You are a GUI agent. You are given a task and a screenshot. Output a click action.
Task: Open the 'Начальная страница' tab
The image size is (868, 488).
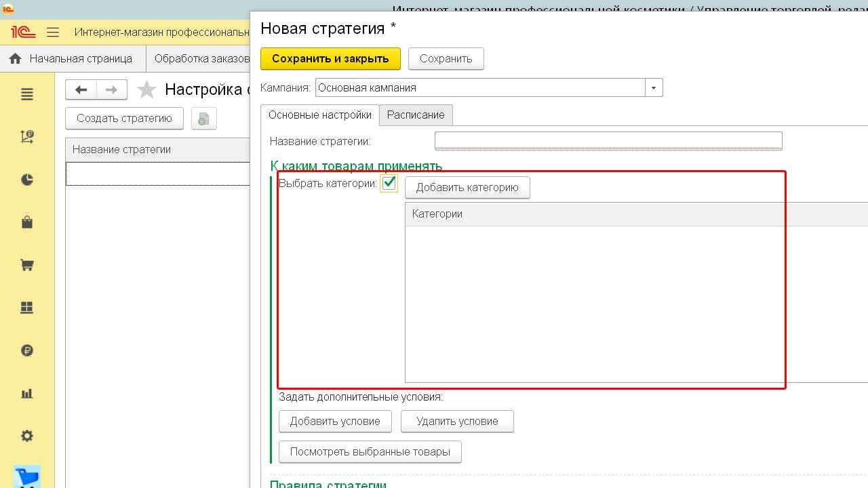pyautogui.click(x=72, y=58)
